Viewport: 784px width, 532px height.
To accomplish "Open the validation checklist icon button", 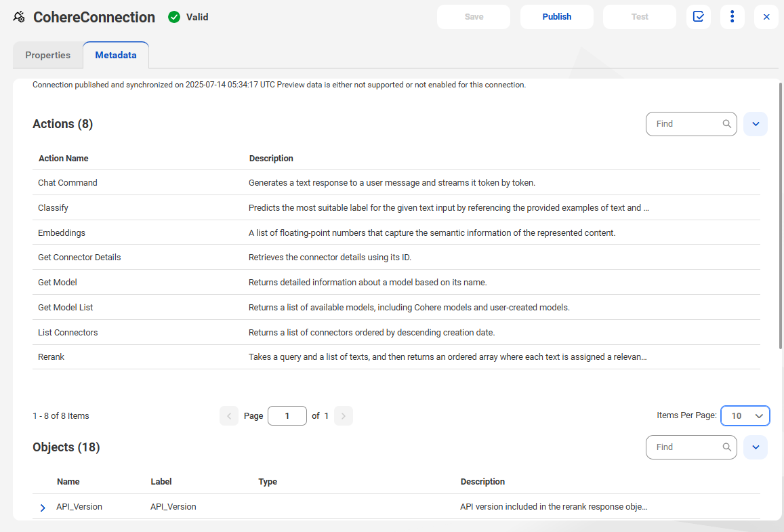I will 699,17.
